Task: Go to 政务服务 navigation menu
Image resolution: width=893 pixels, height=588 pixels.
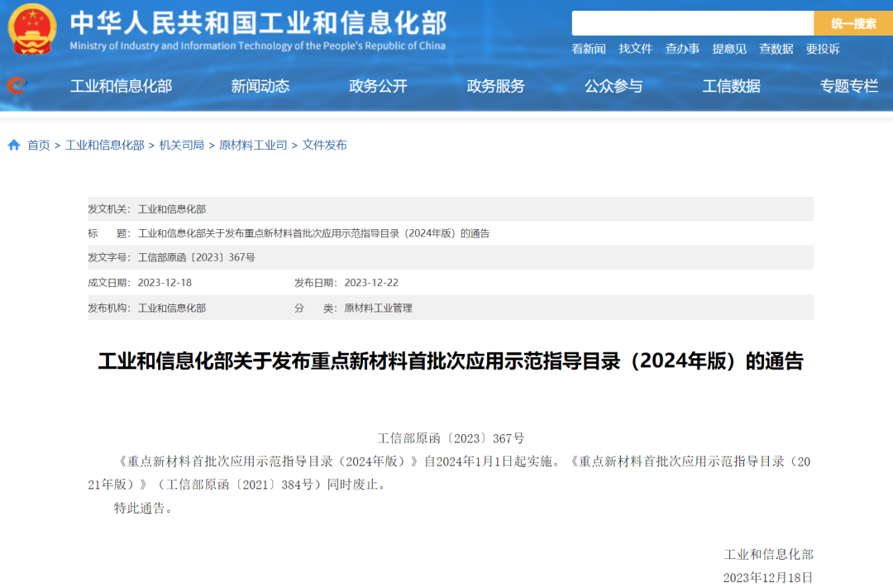Action: point(496,86)
